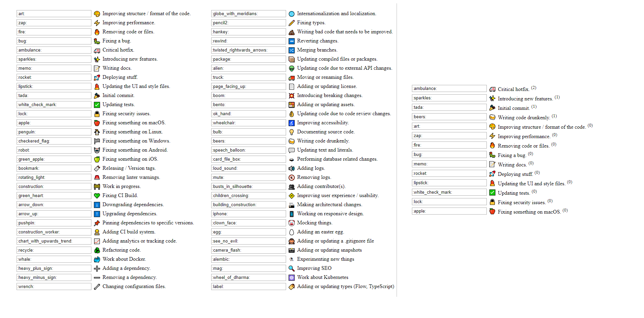Focus the ':alembic:' code field
This screenshot has height=318, width=644.
249,259
